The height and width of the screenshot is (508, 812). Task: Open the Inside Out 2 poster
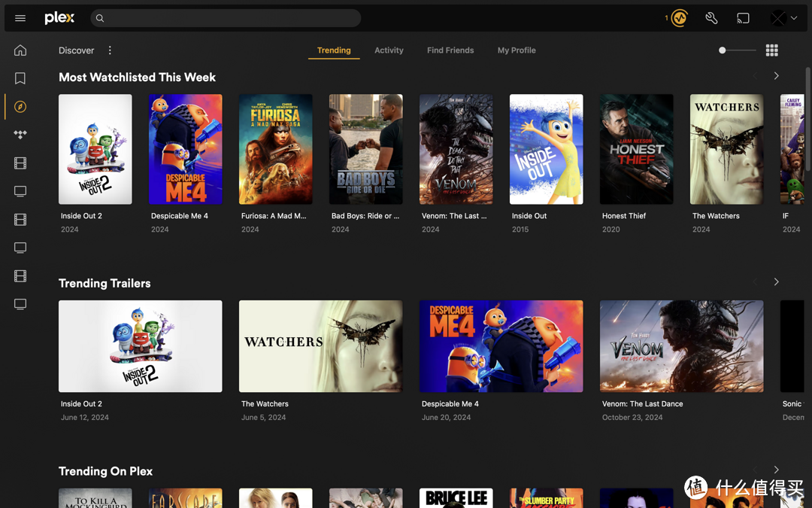(95, 149)
